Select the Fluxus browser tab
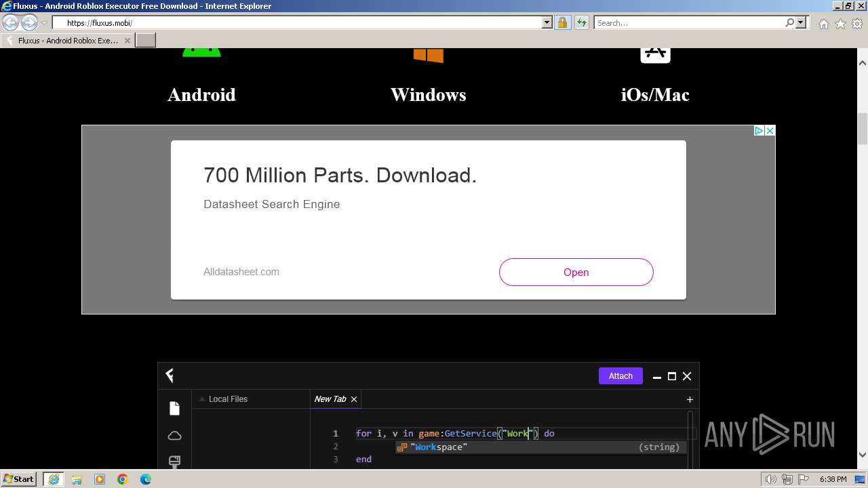Screen dimensions: 868x488 (x=67, y=41)
